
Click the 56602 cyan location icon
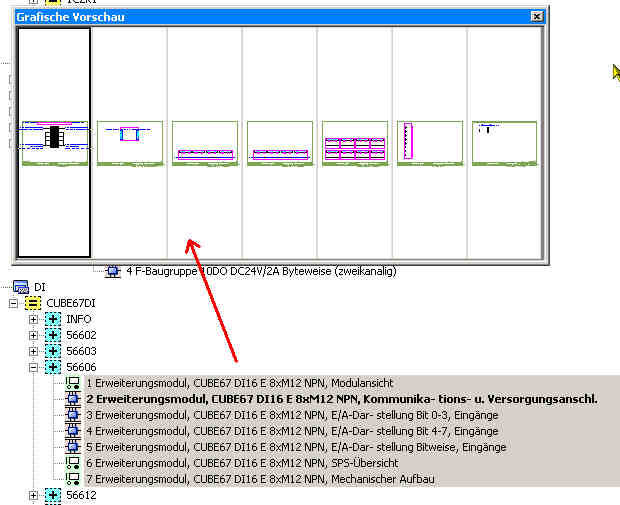[53, 335]
